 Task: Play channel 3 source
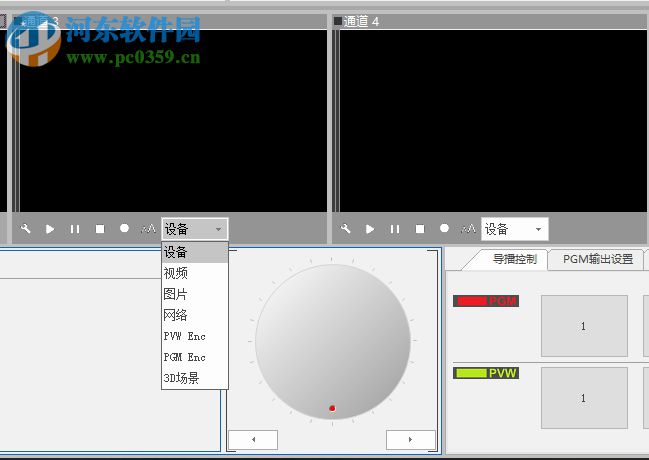pyautogui.click(x=50, y=229)
